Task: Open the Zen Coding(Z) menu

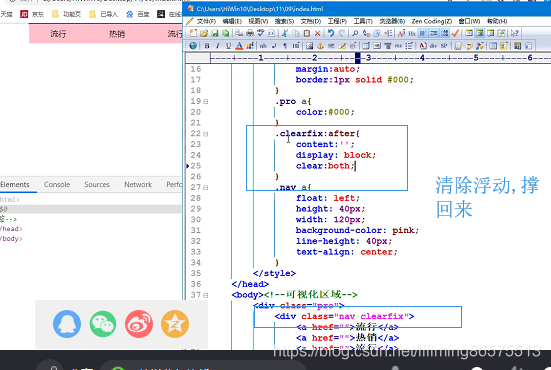Action: pyautogui.click(x=432, y=21)
